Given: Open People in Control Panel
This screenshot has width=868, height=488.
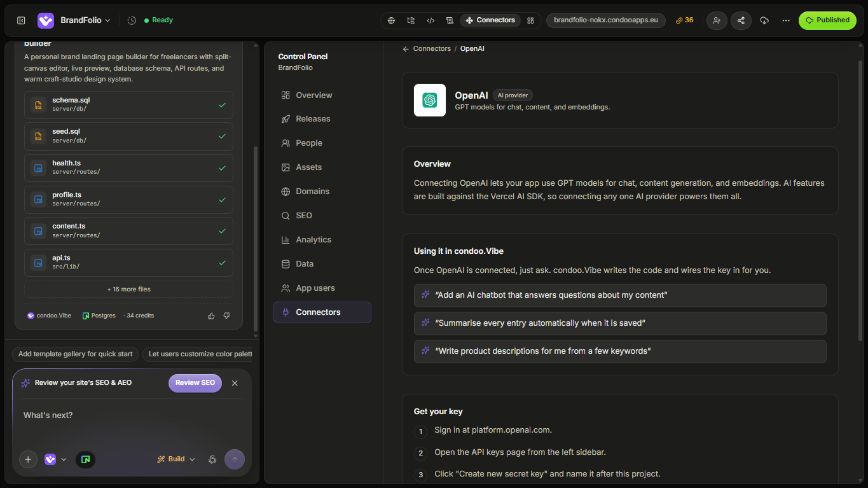Looking at the screenshot, I should (x=322, y=143).
